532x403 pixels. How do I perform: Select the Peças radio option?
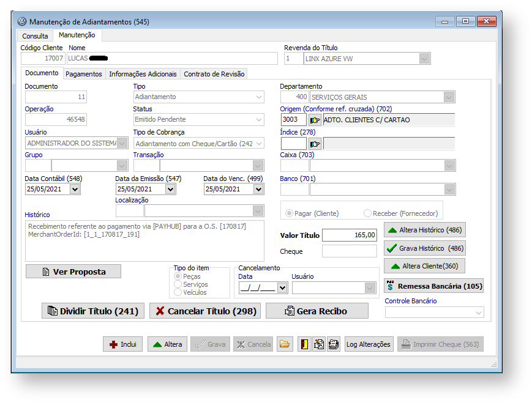179,276
